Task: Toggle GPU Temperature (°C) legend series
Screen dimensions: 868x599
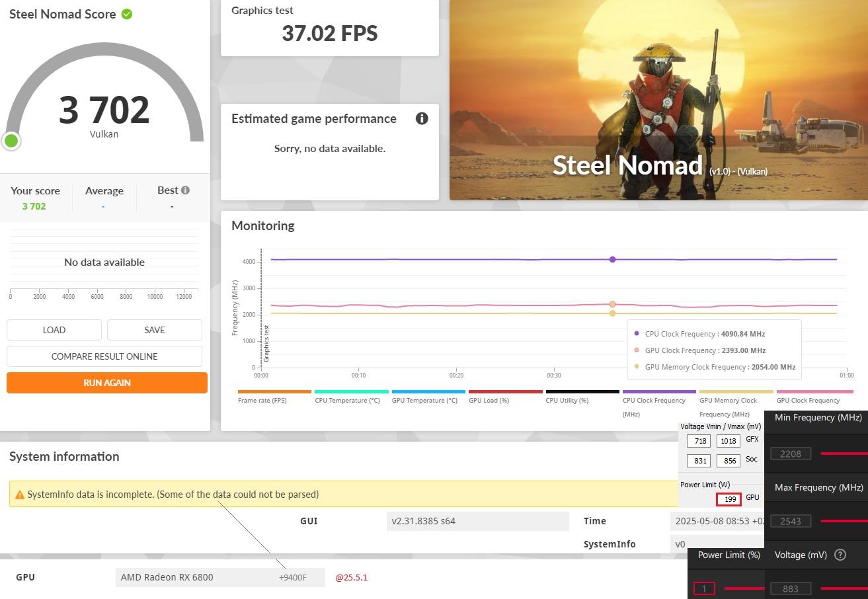Action: 428,397
